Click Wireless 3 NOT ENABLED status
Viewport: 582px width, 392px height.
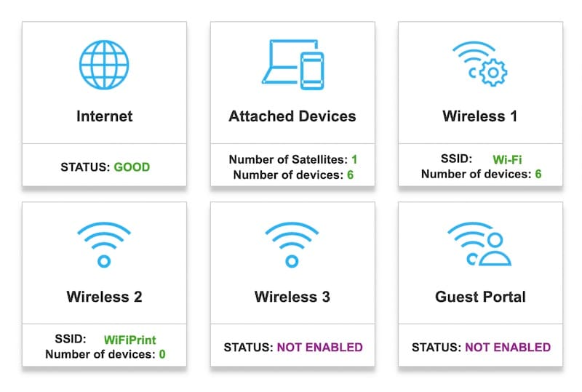pyautogui.click(x=319, y=347)
